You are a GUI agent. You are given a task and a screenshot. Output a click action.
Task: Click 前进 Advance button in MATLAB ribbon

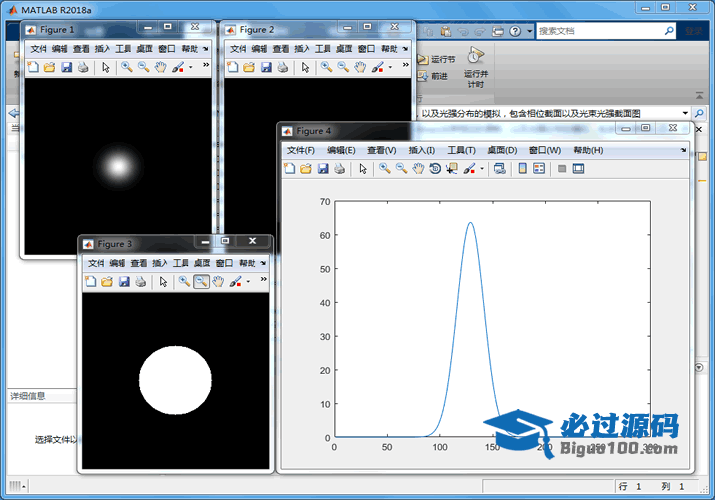pos(433,76)
